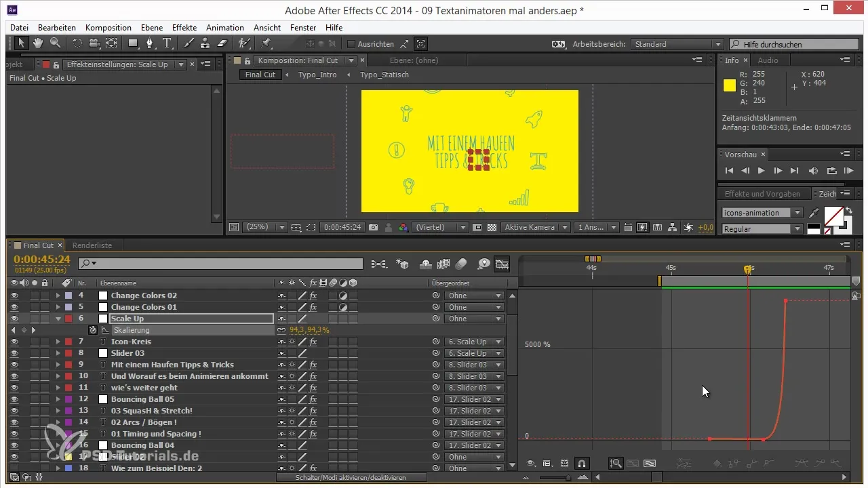Toggle visibility of Slider 03 layer
This screenshot has height=488, width=868.
click(x=15, y=353)
